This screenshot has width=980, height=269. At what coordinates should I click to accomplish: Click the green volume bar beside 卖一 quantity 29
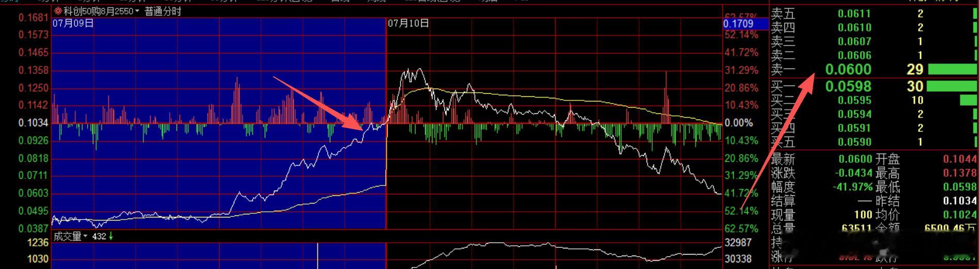click(x=952, y=70)
